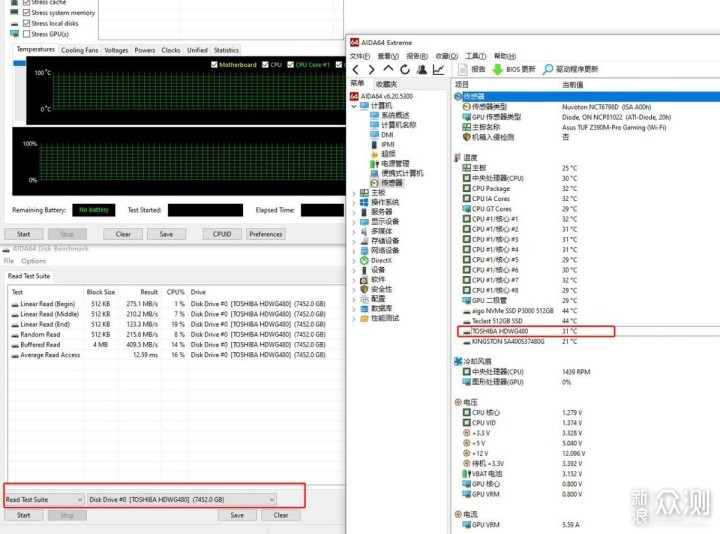Open the Read Test Suite dropdown
Viewport: 720px width, 534px height.
[x=44, y=500]
